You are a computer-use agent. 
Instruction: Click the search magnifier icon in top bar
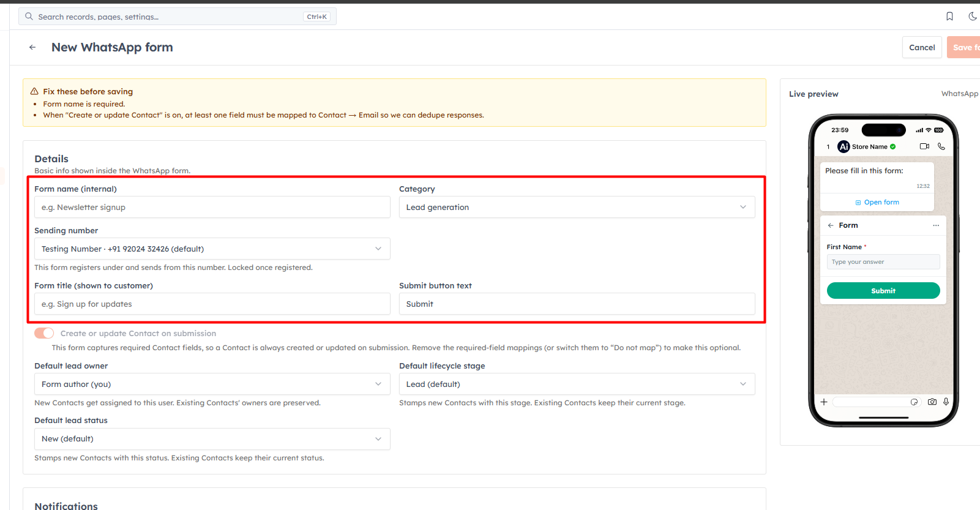click(29, 17)
